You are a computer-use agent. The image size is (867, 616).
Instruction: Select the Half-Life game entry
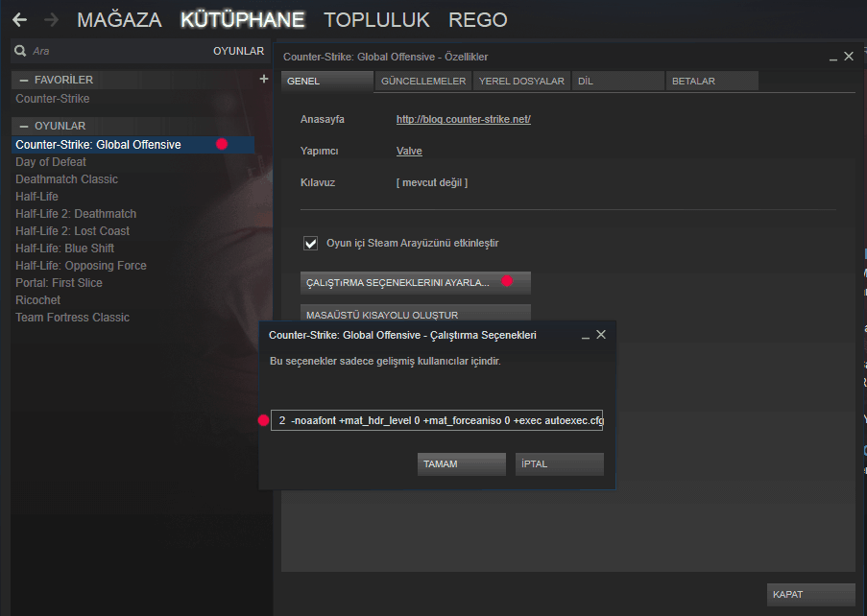click(36, 196)
